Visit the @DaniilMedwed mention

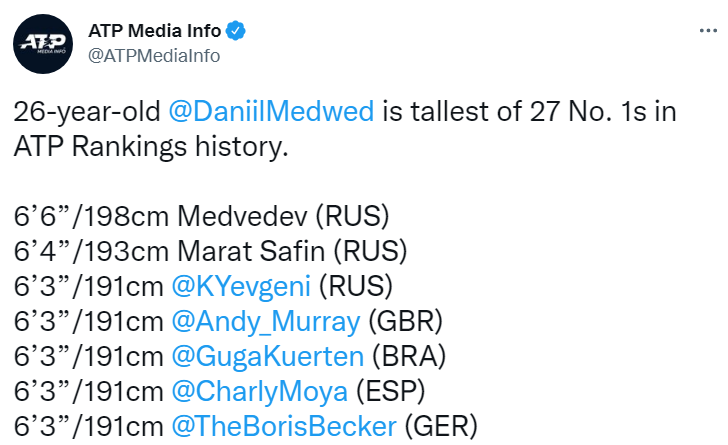coord(271,111)
